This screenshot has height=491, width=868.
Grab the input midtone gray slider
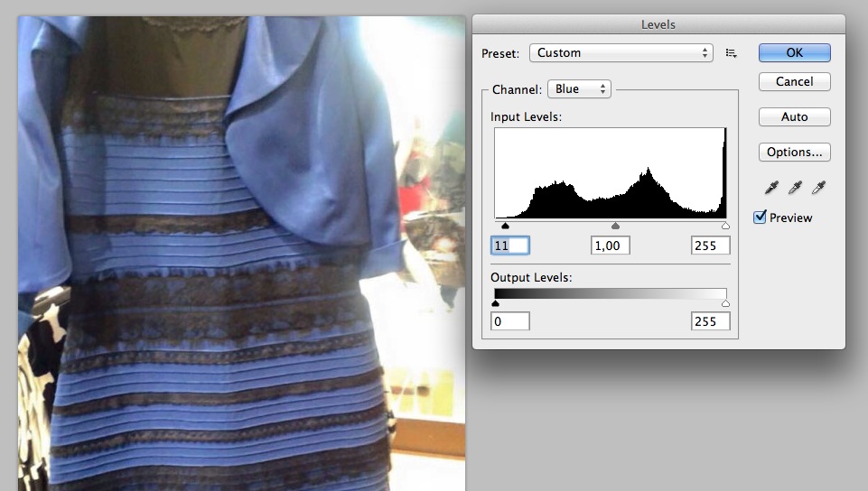tap(615, 226)
